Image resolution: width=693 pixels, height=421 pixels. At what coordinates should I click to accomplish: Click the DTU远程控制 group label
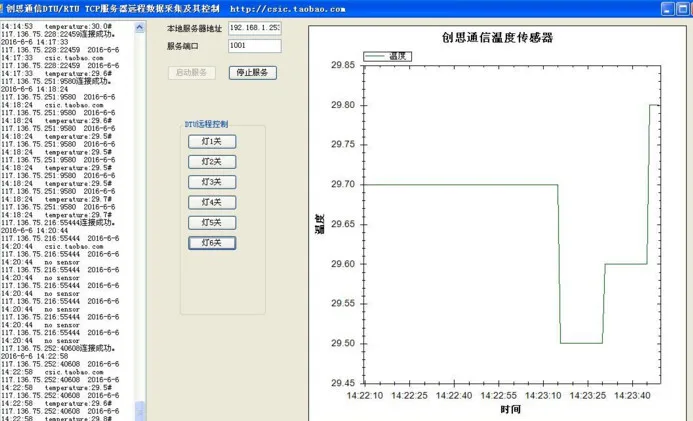pos(206,124)
